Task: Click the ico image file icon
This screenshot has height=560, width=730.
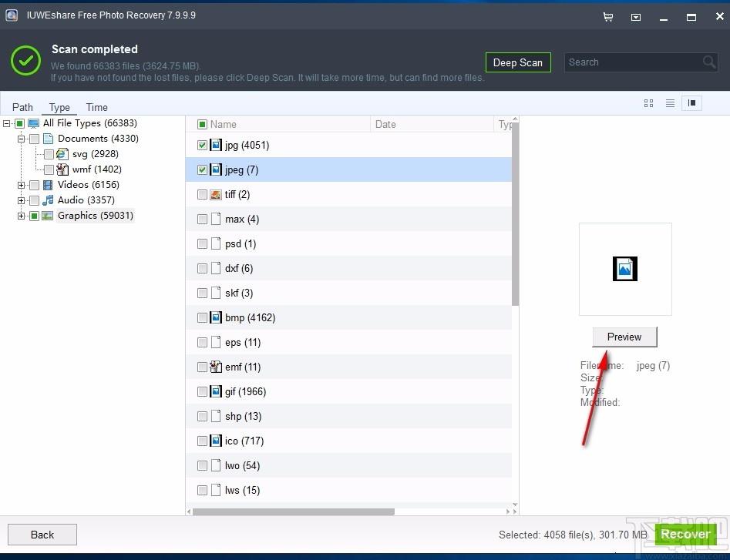Action: 216,441
